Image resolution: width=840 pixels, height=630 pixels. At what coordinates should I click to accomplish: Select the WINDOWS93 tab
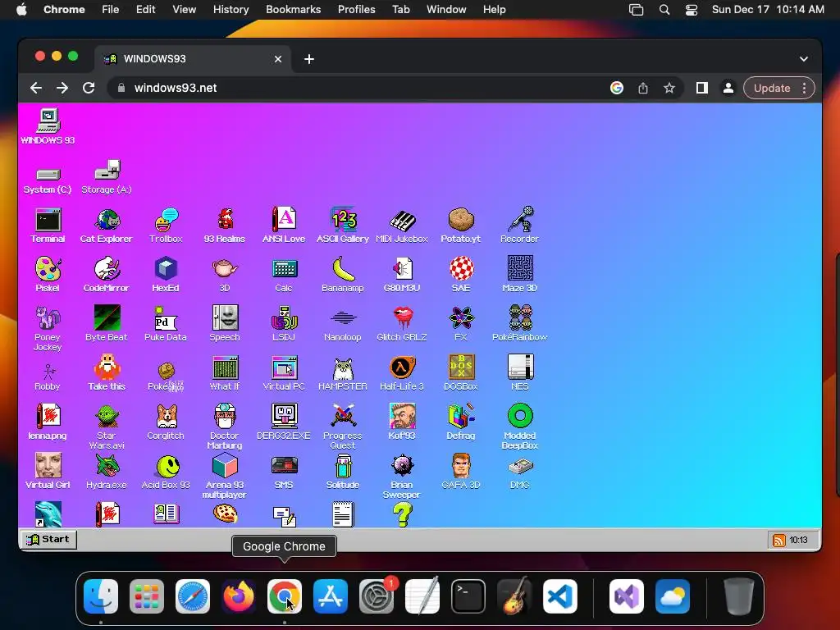193,59
